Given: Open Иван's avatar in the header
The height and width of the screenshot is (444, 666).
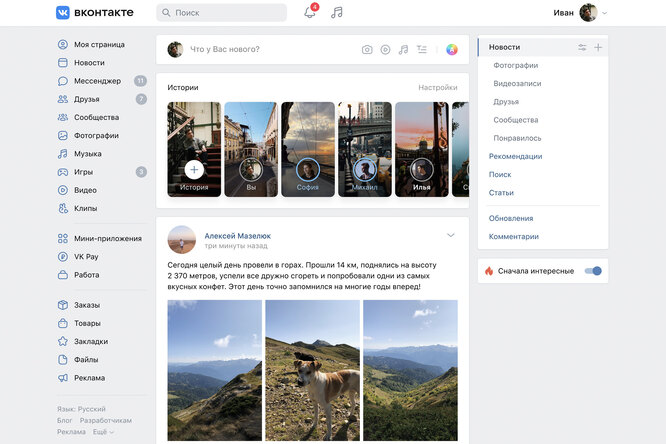Looking at the screenshot, I should coord(588,13).
